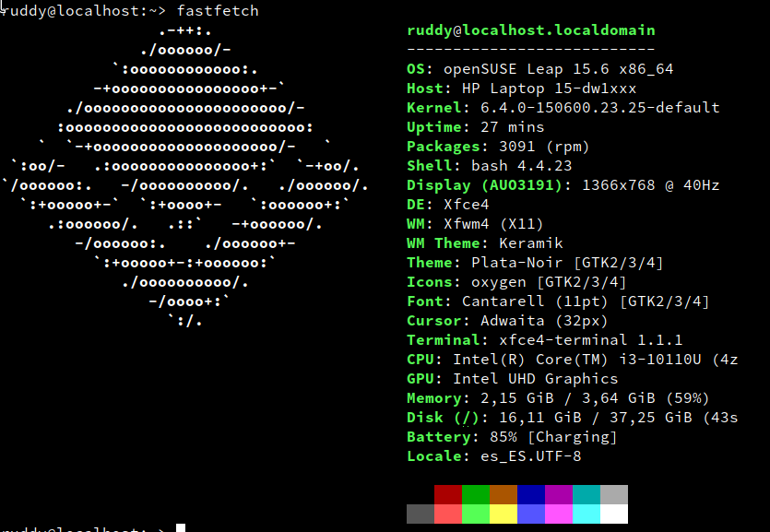Click the Plata-Noir theme line
The height and width of the screenshot is (532, 770).
click(535, 263)
